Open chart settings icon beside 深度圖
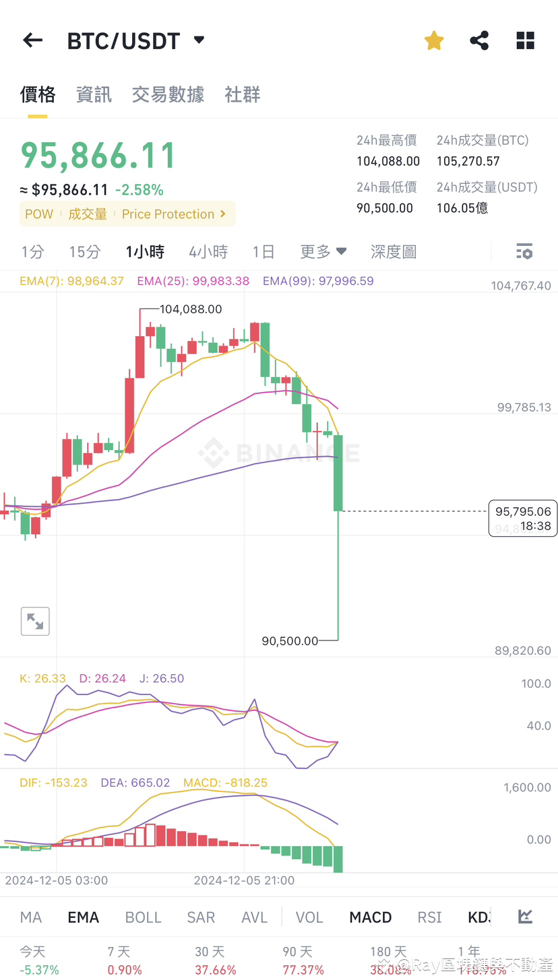 524,251
